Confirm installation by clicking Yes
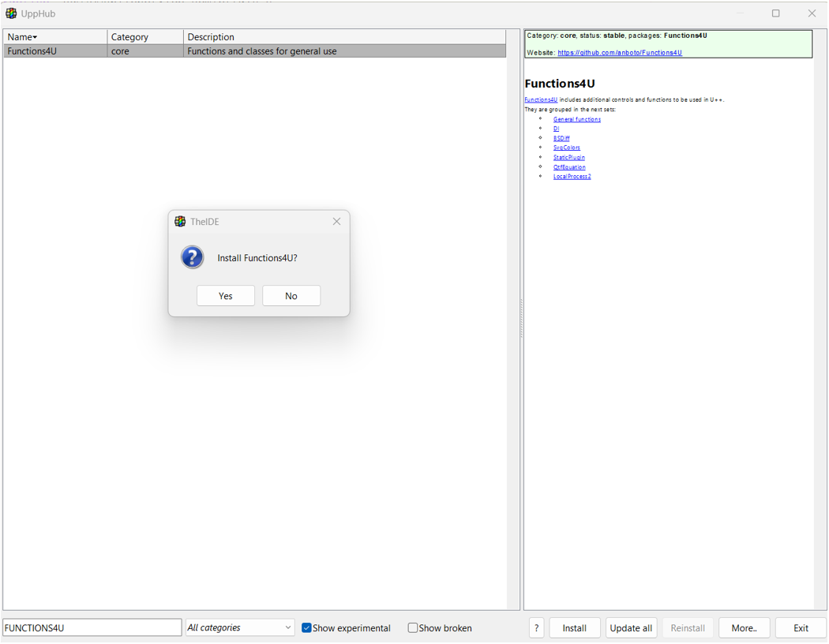Screen dimensions: 829x644 coord(225,295)
